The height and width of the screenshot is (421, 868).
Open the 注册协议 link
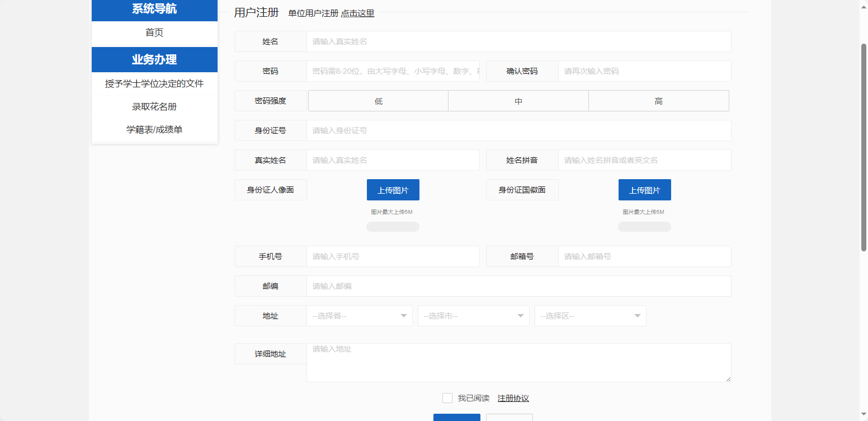513,398
